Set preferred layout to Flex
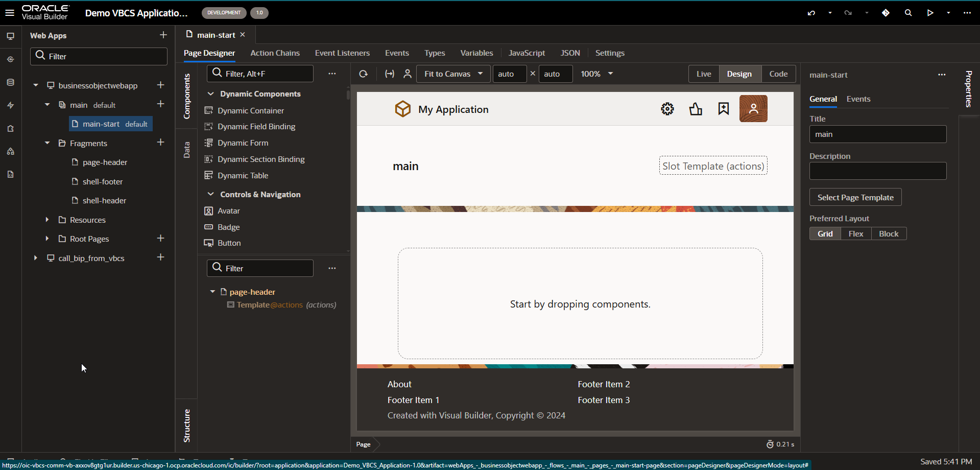 pos(856,233)
